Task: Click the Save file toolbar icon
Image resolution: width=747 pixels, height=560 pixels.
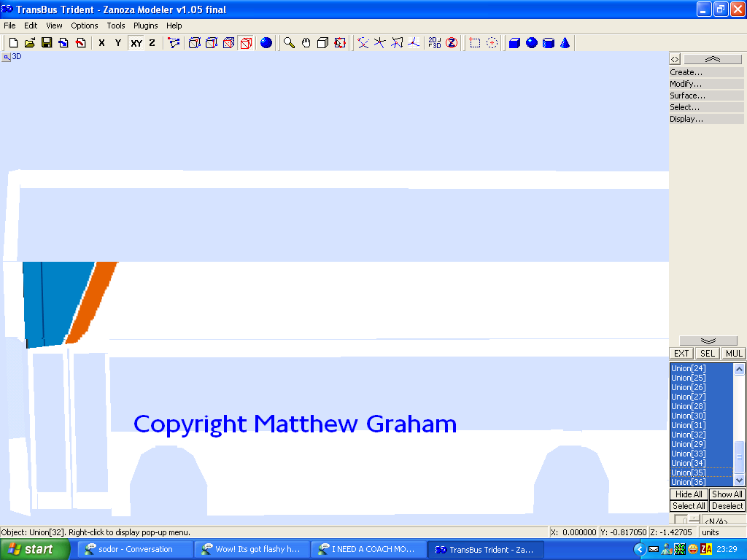Action: coord(47,43)
